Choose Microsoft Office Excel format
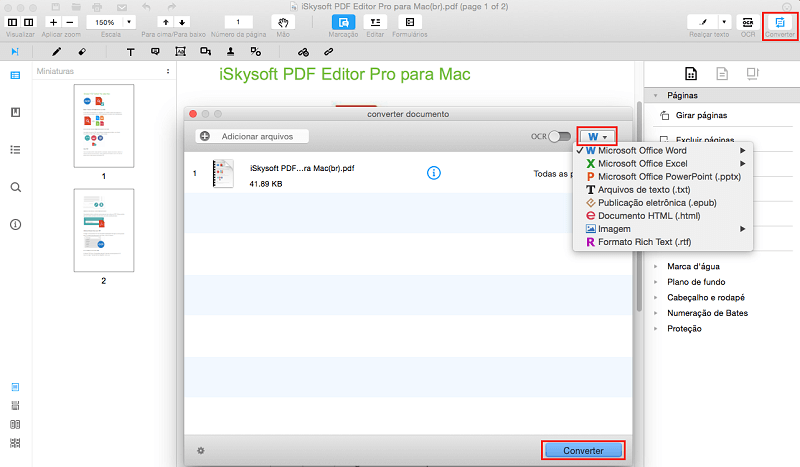Image resolution: width=800 pixels, height=467 pixels. (663, 163)
